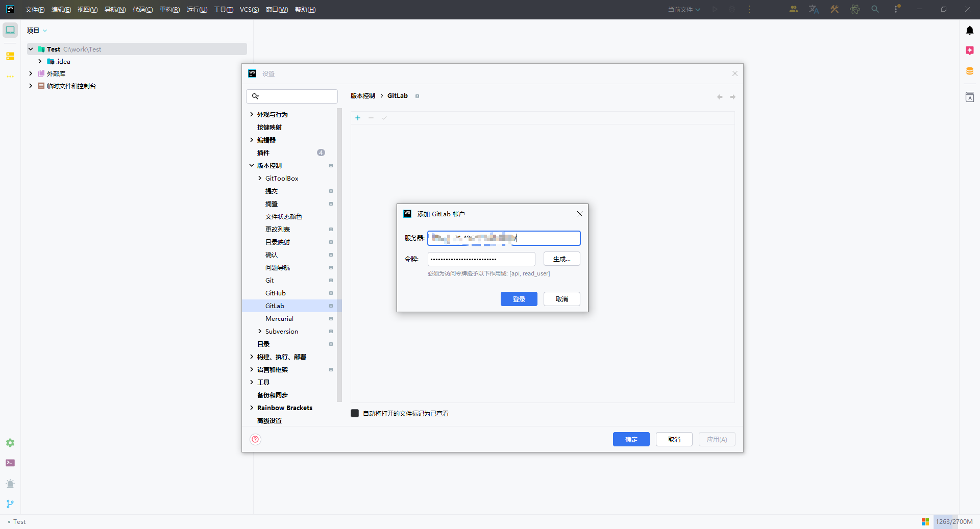
Task: Open more tool windows ellipsis
Action: tap(10, 77)
